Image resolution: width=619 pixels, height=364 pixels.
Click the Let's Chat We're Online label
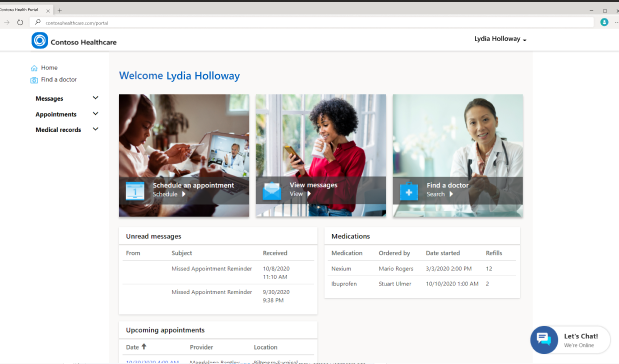[581, 340]
